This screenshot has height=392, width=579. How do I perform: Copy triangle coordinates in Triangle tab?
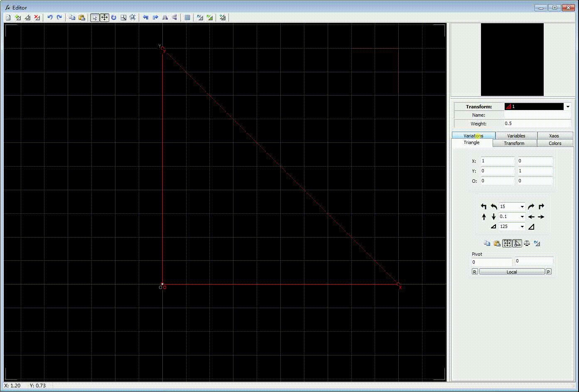tap(487, 243)
